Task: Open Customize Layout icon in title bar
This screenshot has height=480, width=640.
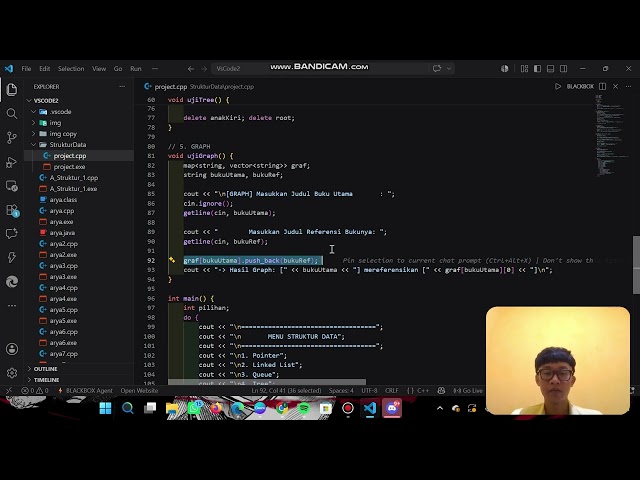Action: 524,69
